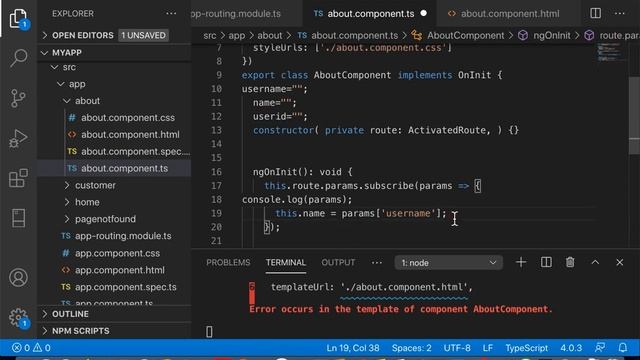This screenshot has height=360, width=640.
Task: Expand the OUTLINE section
Action: click(114, 314)
